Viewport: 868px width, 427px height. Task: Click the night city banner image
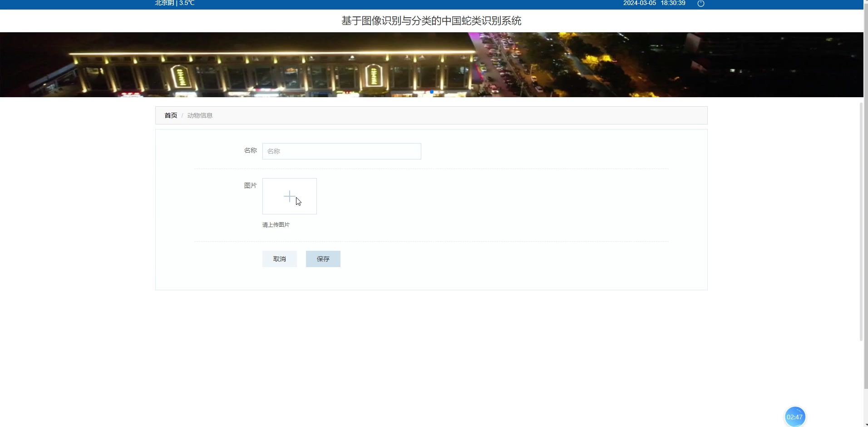pos(431,65)
